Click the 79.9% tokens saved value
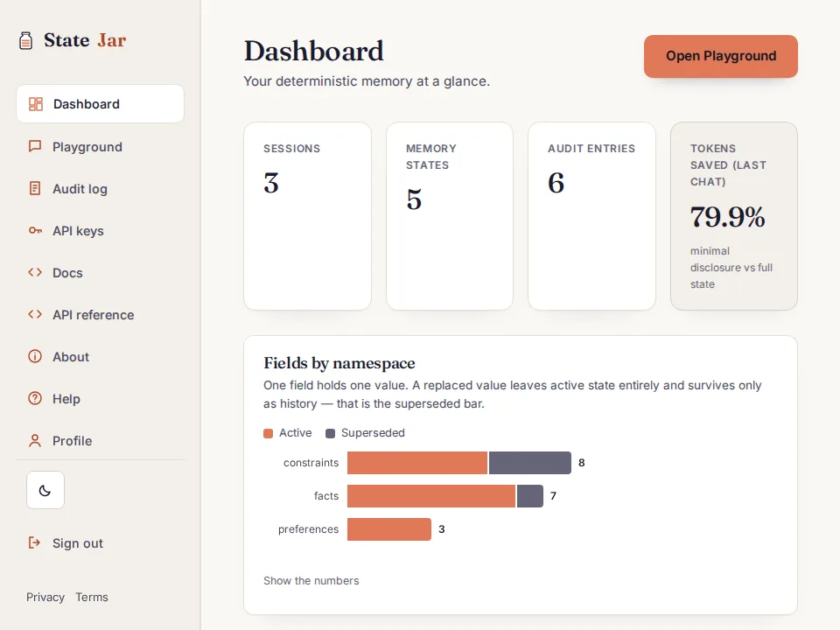This screenshot has width=840, height=630. coord(727,217)
